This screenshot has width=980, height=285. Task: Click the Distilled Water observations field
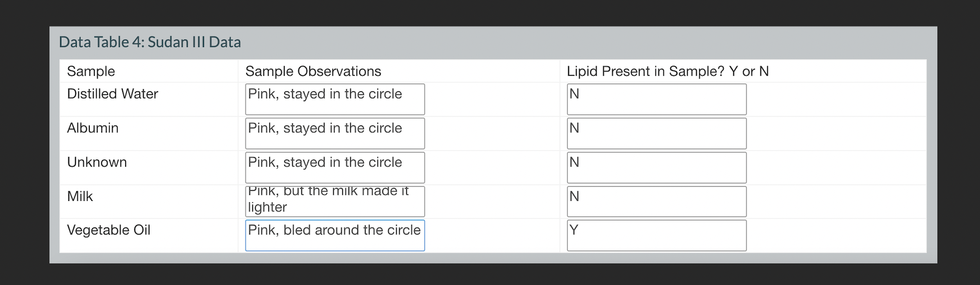pyautogui.click(x=335, y=99)
